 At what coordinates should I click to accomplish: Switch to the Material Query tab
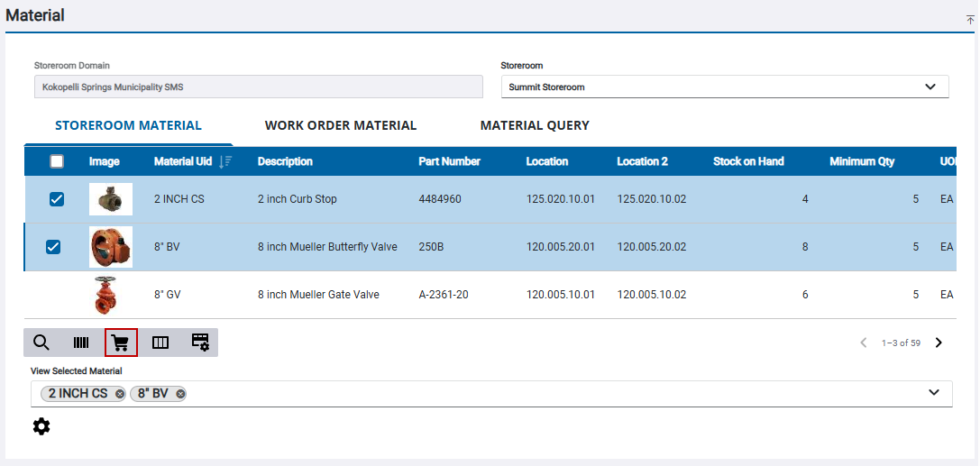pyautogui.click(x=534, y=125)
